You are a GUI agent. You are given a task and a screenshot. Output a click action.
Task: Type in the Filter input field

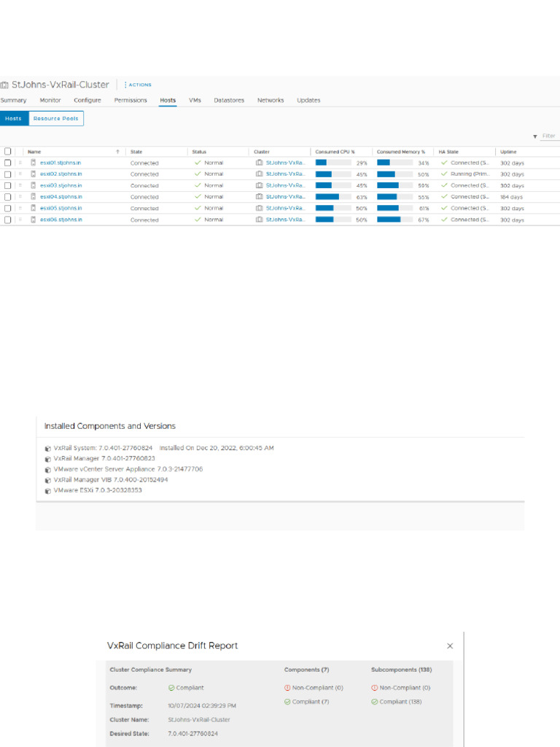pos(550,136)
